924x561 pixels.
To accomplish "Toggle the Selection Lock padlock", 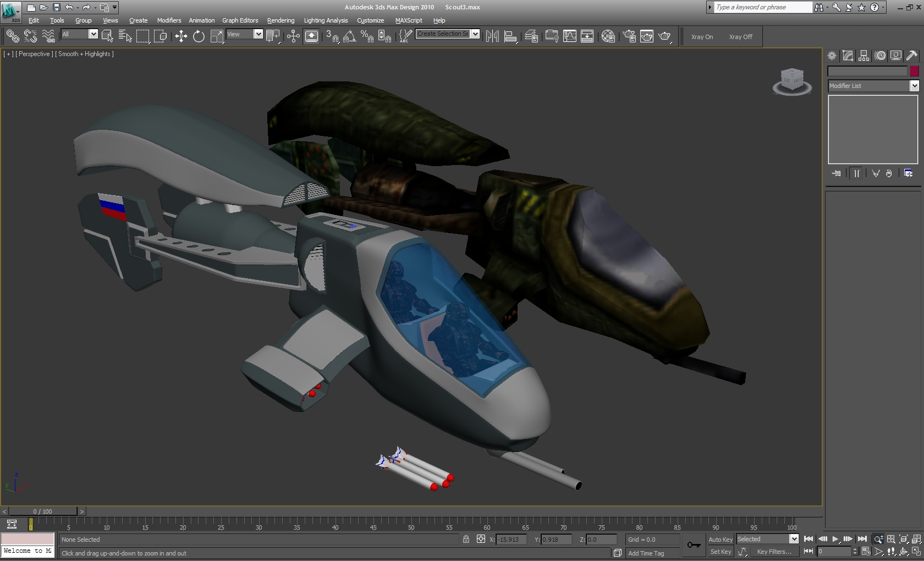I will (466, 540).
